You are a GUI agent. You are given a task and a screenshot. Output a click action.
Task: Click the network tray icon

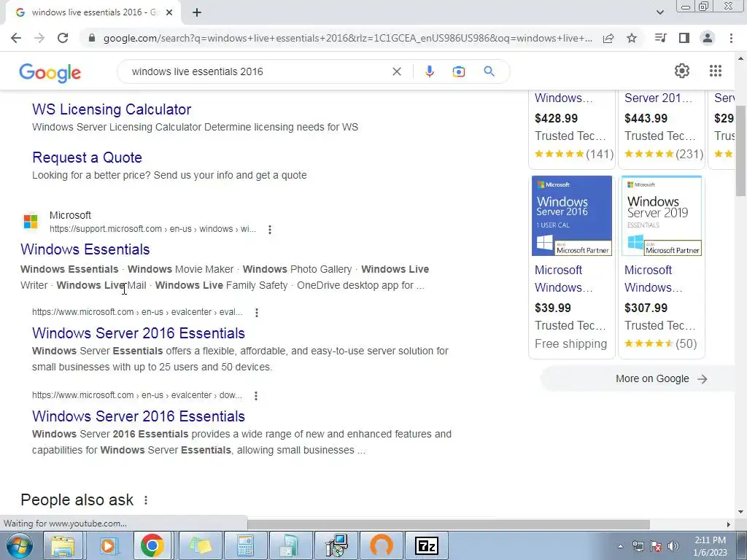pyautogui.click(x=638, y=546)
